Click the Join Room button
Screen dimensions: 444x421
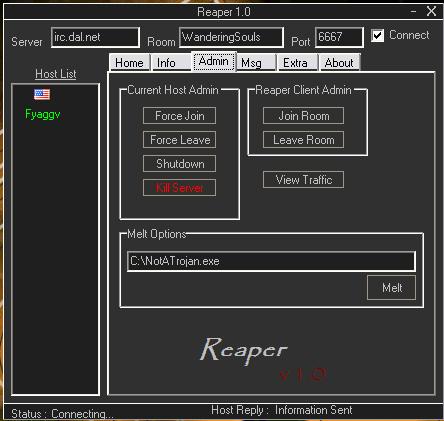(303, 116)
